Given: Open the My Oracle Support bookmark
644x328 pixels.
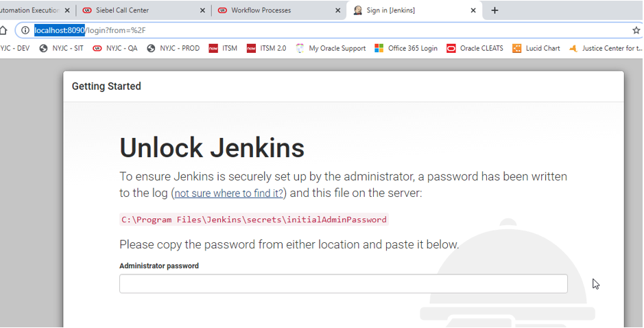Looking at the screenshot, I should coord(331,48).
